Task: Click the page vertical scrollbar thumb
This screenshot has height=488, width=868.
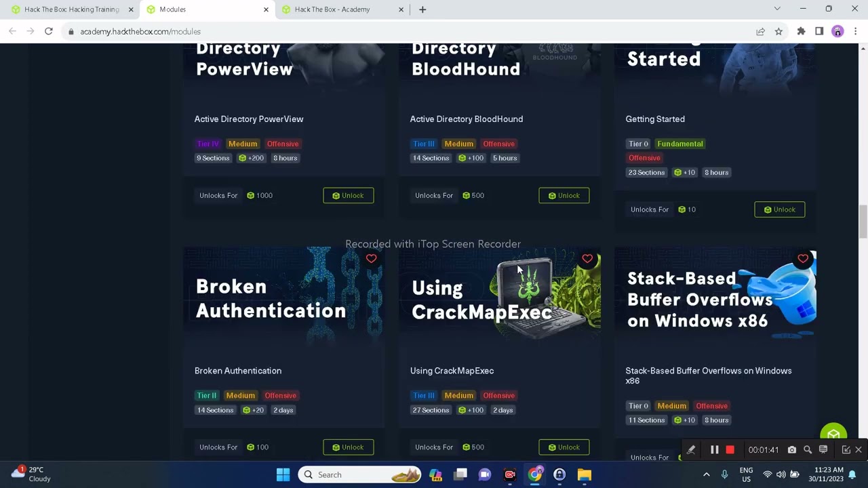Action: click(x=863, y=221)
